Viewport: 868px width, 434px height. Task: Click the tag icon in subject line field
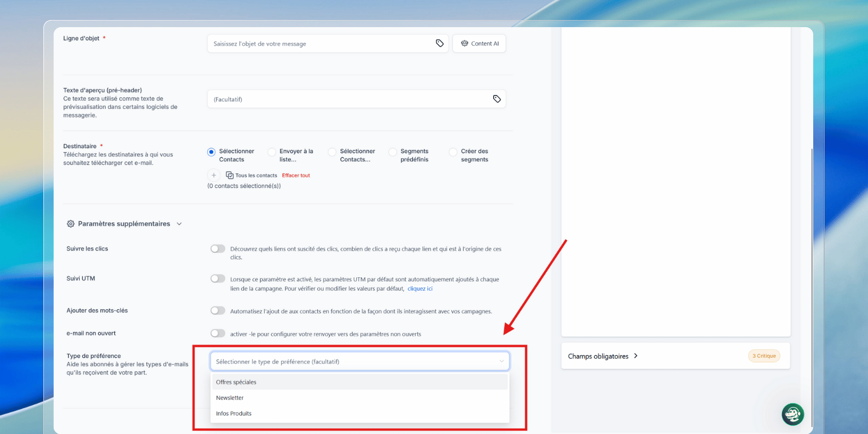[x=439, y=43]
